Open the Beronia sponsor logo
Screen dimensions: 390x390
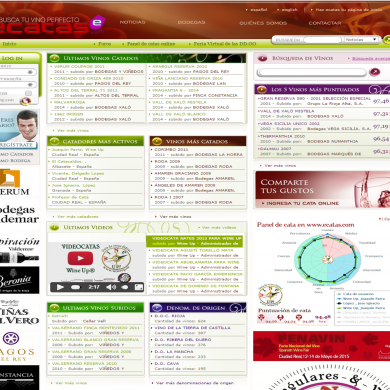pyautogui.click(x=19, y=280)
